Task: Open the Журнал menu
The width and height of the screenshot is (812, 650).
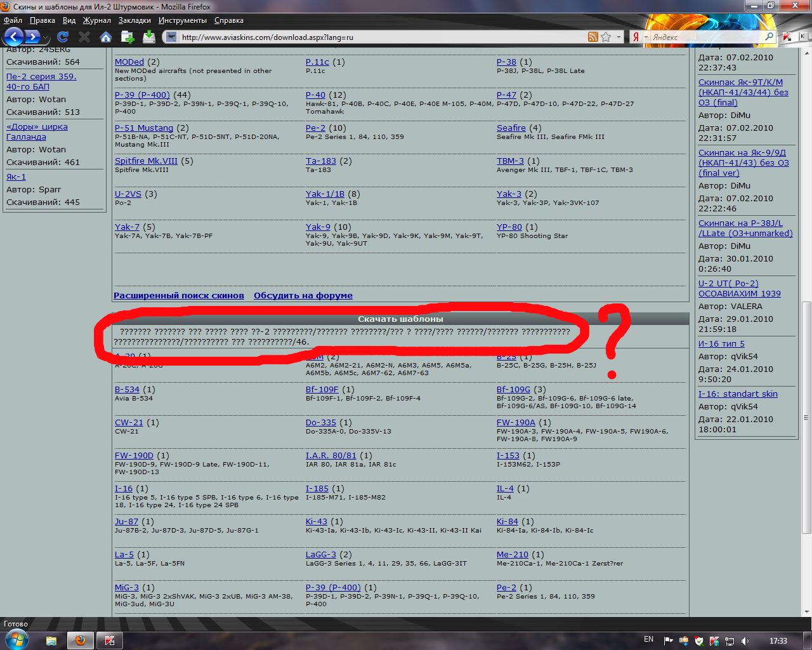Action: 96,20
